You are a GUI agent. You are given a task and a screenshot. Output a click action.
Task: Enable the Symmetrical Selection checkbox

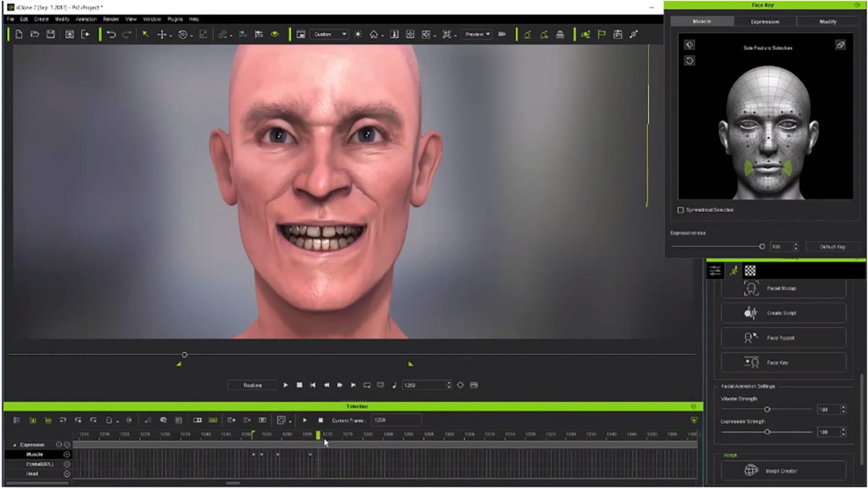pyautogui.click(x=681, y=210)
